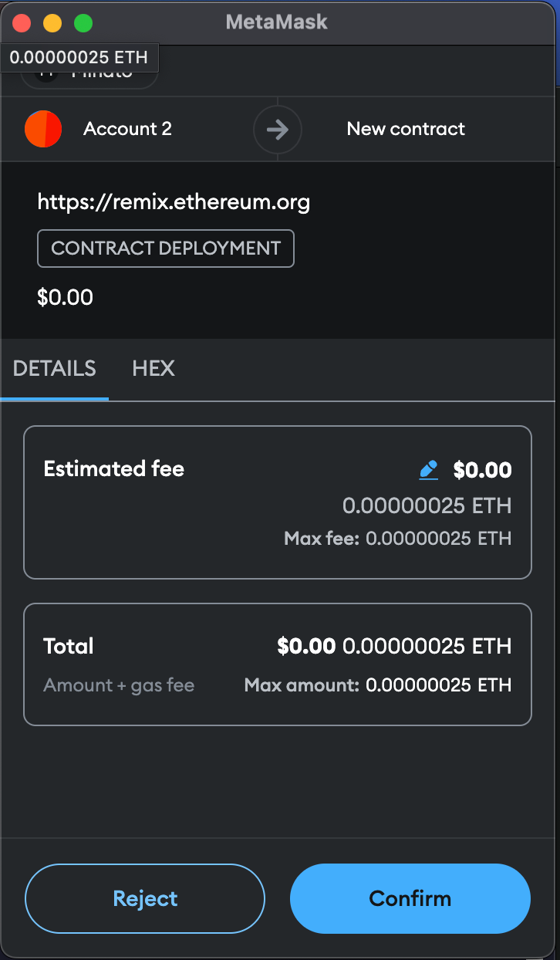The image size is (560, 960).
Task: Click the New contract recipient label
Action: coord(406,129)
